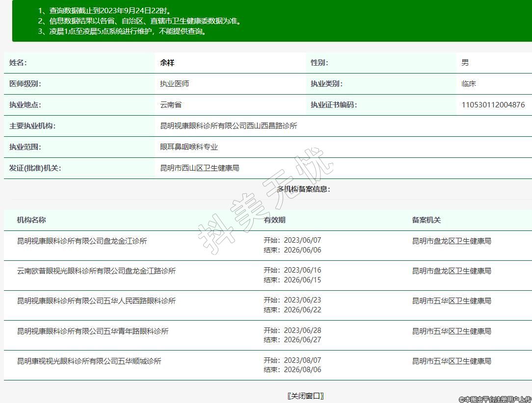
Task: Click the doctor name 余祥
Action: [167, 63]
